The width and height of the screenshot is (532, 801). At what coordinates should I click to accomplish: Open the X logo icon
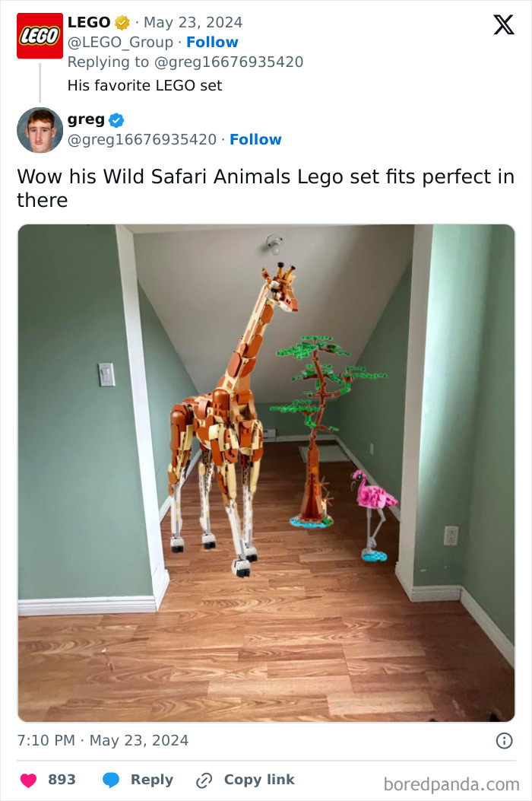click(503, 24)
